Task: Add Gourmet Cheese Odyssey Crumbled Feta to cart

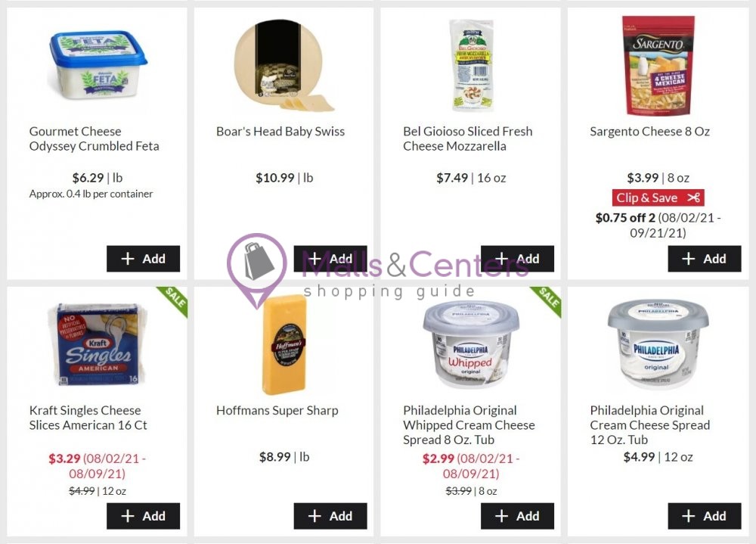Action: pyautogui.click(x=143, y=259)
